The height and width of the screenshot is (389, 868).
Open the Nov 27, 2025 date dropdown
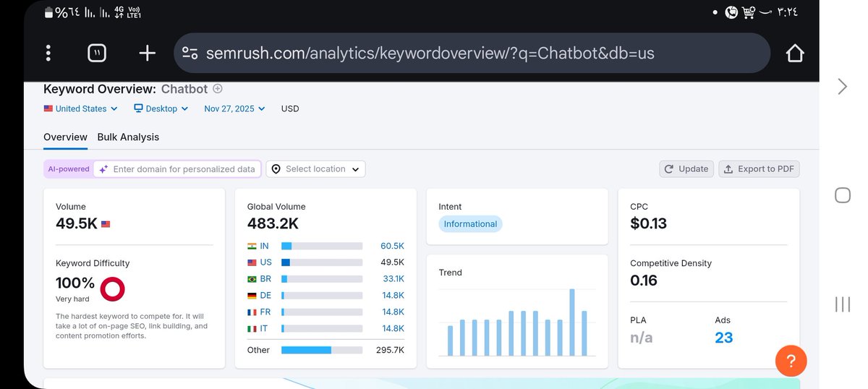pos(234,108)
